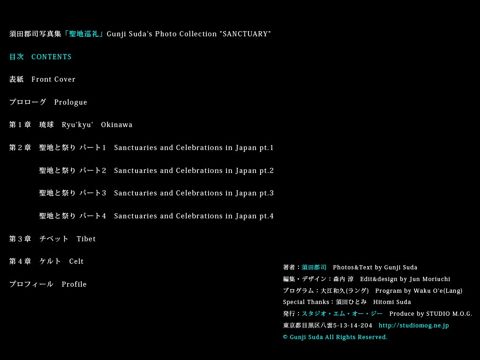This screenshot has width=480, height=360.
Task: Open the Front Cover entry
Action: coord(42,79)
